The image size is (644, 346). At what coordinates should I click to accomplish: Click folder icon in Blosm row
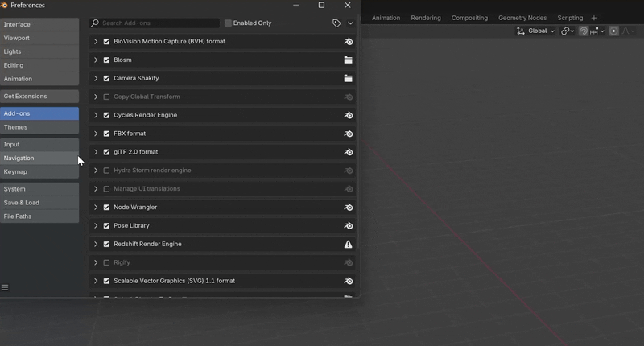[349, 60]
